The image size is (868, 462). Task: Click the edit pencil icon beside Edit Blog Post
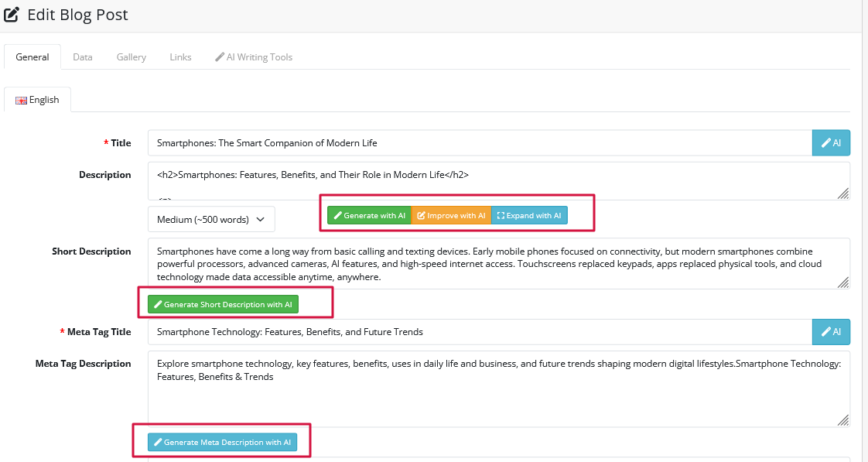[12, 15]
